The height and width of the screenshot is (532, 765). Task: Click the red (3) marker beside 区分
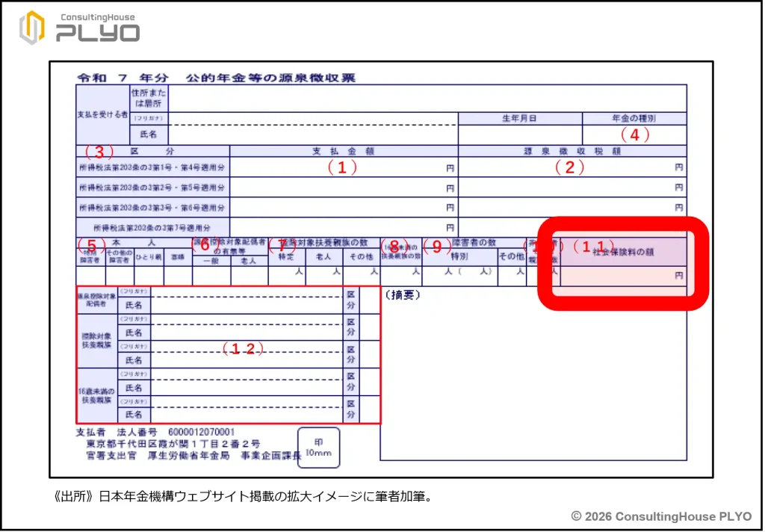point(98,152)
